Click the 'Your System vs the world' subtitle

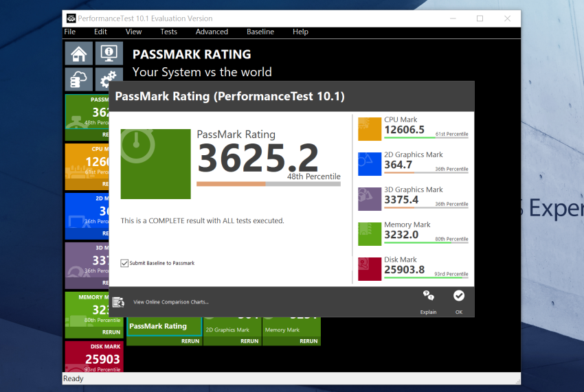click(202, 72)
